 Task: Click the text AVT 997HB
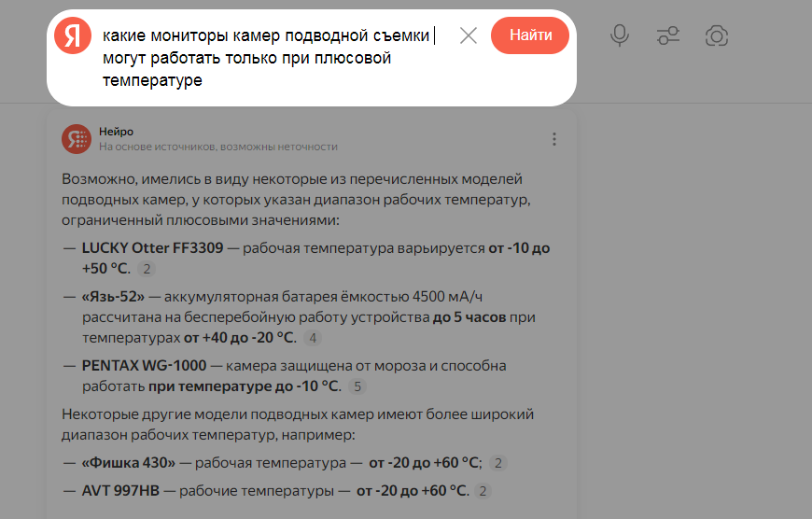point(120,490)
